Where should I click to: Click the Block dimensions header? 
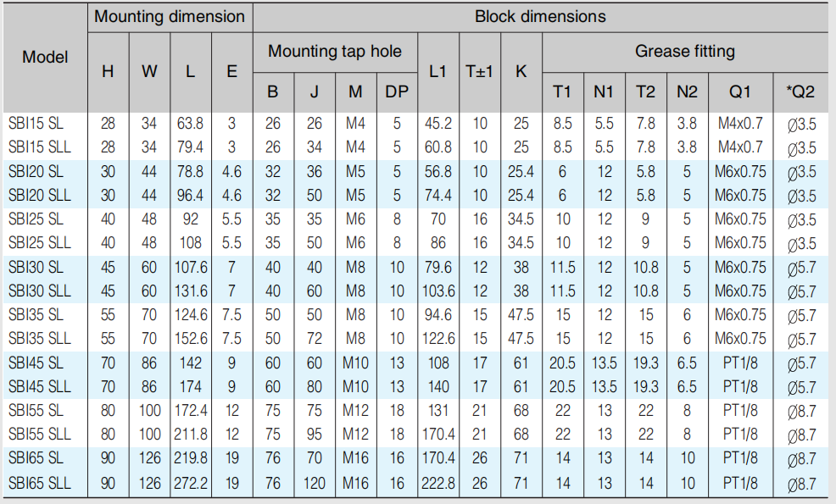[540, 17]
